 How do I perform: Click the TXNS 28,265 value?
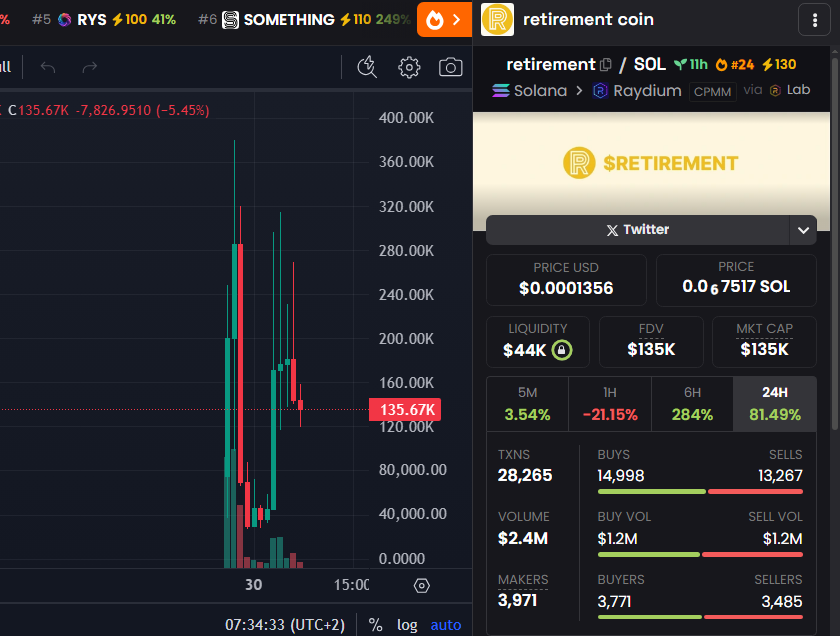pyautogui.click(x=525, y=475)
